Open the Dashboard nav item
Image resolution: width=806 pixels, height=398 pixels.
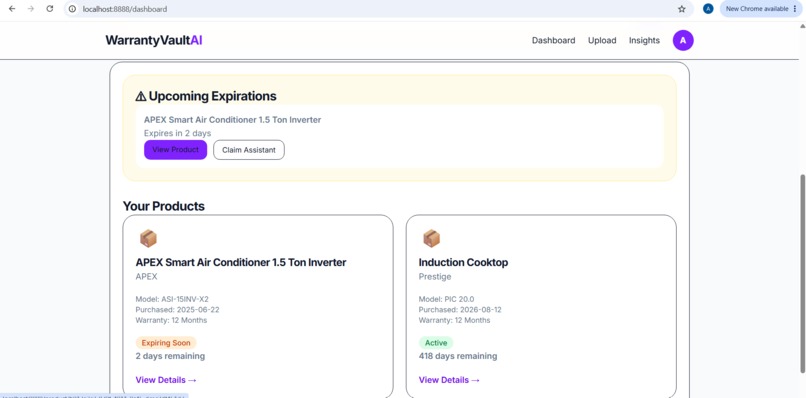[553, 40]
